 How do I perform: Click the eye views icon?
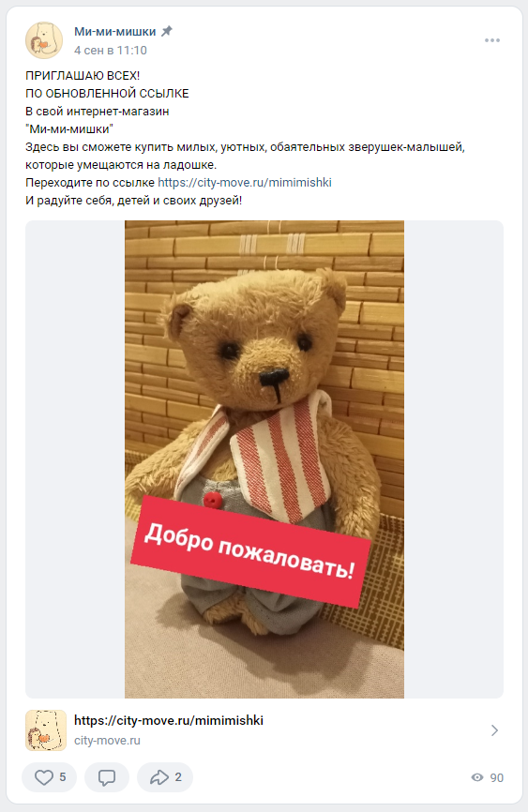[477, 777]
